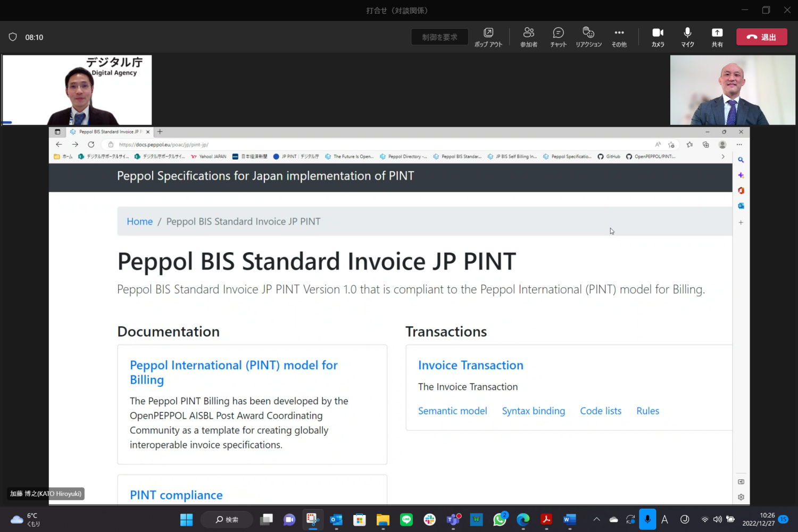Leave the meeting with the red 退出 button
The width and height of the screenshot is (798, 532).
coord(761,37)
